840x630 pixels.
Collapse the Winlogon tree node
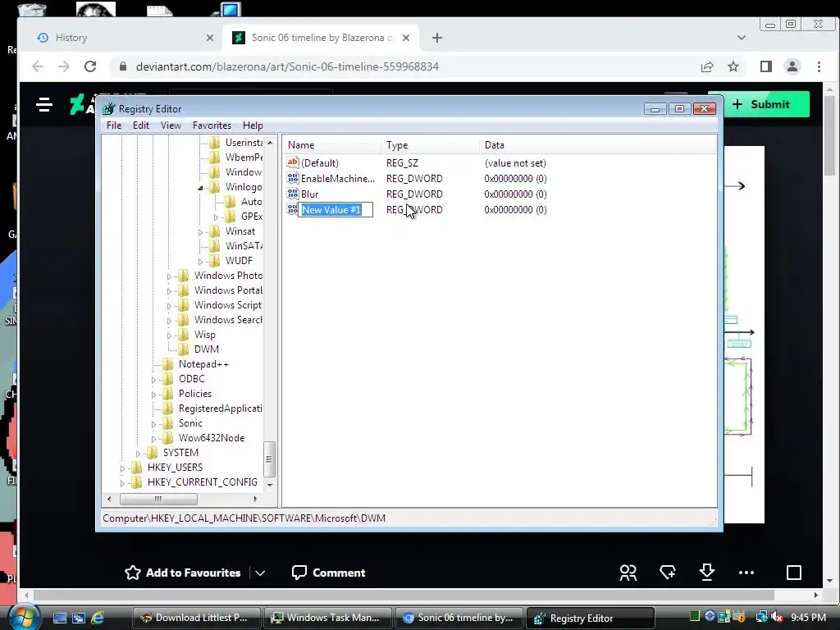[200, 188]
